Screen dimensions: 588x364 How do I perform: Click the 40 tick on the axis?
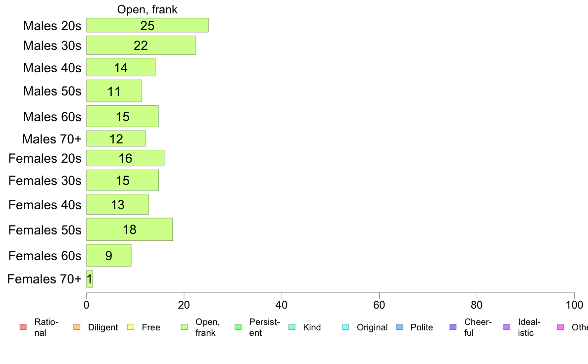click(281, 305)
